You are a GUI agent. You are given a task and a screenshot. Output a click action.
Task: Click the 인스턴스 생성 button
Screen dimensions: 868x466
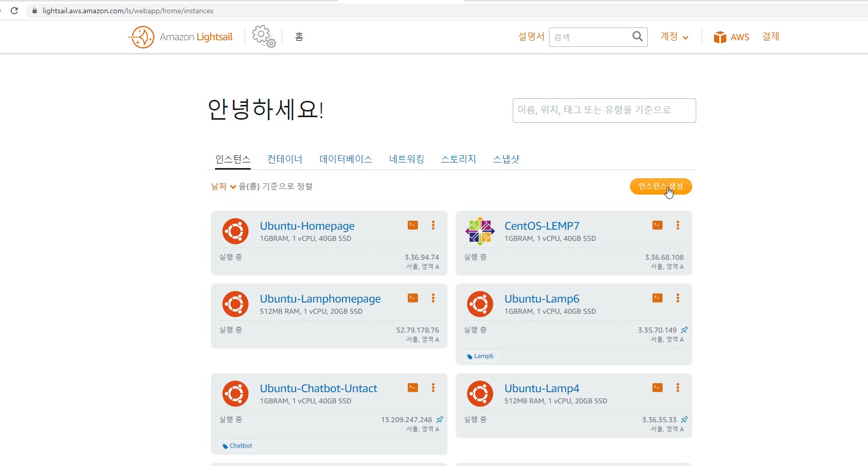pyautogui.click(x=661, y=186)
